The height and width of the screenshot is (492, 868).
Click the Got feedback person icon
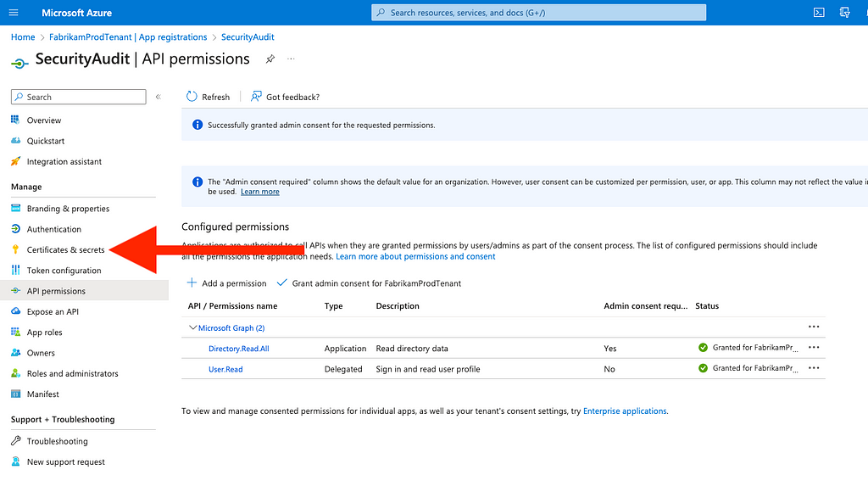pyautogui.click(x=256, y=97)
